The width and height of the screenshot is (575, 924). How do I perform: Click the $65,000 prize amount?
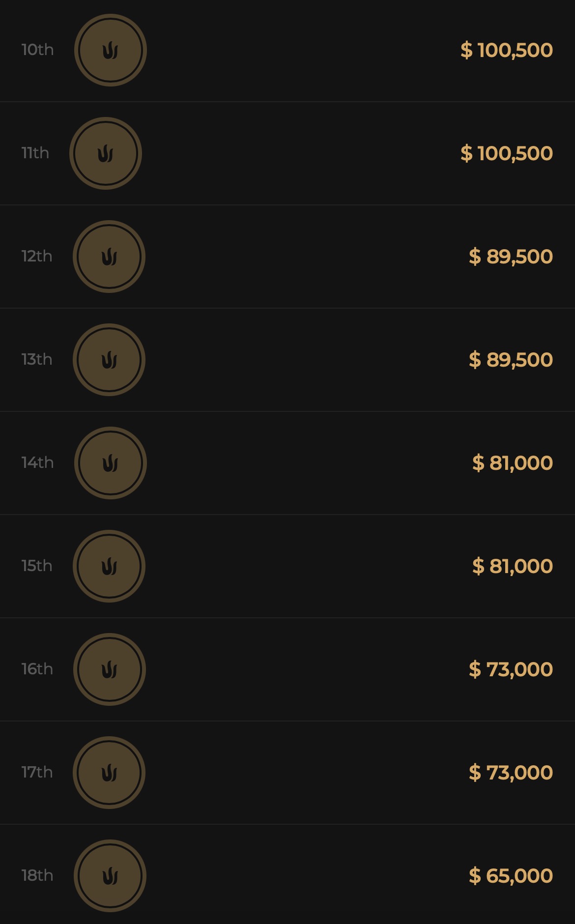coord(511,876)
